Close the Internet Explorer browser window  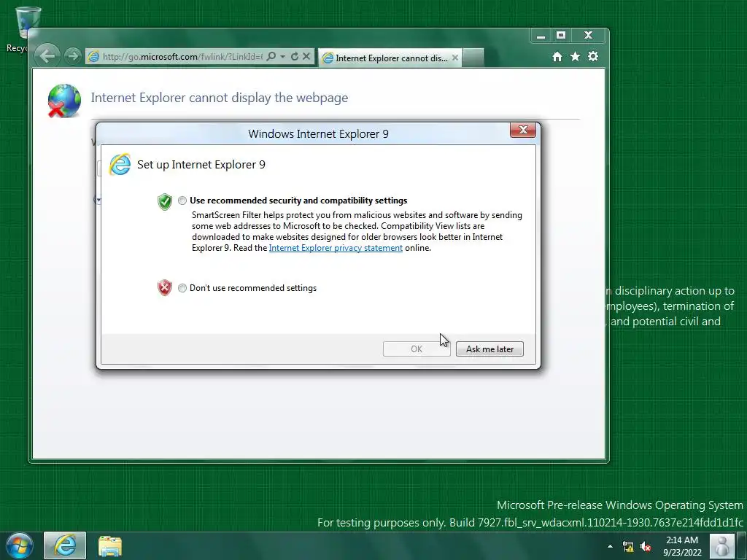coord(589,36)
